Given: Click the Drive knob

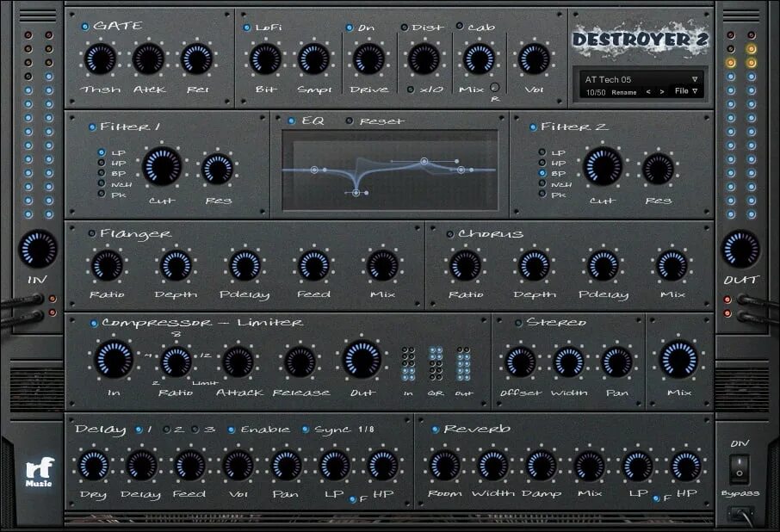Looking at the screenshot, I should click(x=368, y=59).
